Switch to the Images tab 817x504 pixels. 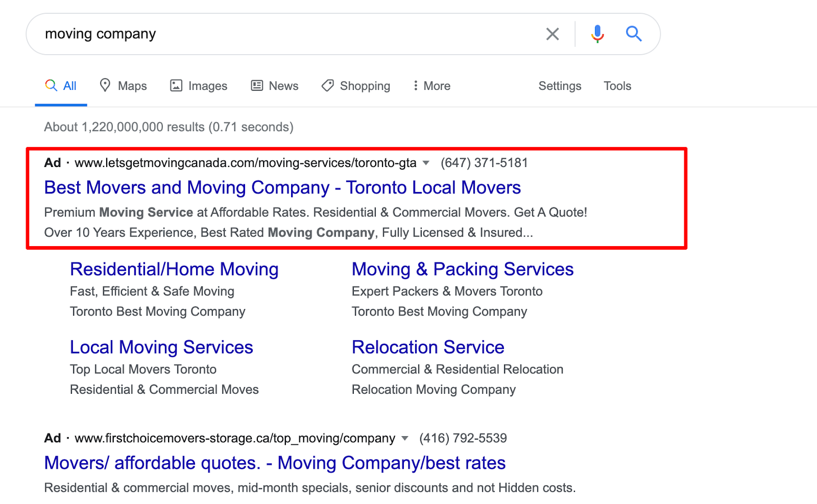click(199, 86)
